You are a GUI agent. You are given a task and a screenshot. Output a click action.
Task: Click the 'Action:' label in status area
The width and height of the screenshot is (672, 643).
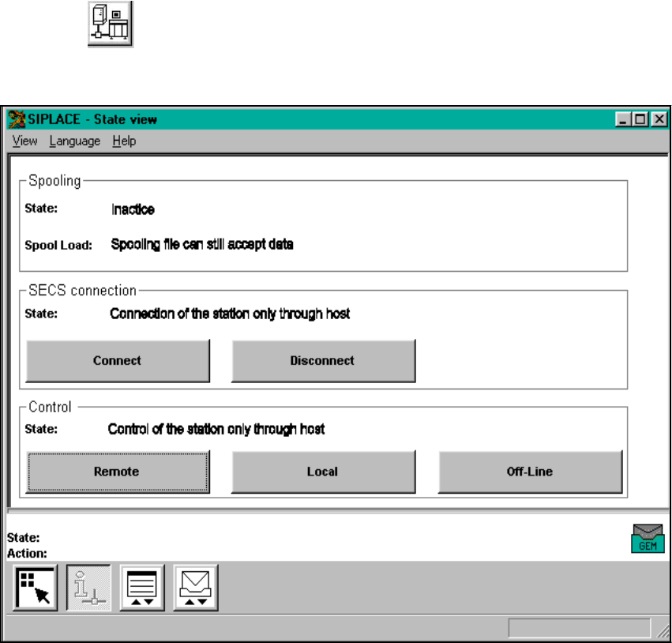(27, 554)
